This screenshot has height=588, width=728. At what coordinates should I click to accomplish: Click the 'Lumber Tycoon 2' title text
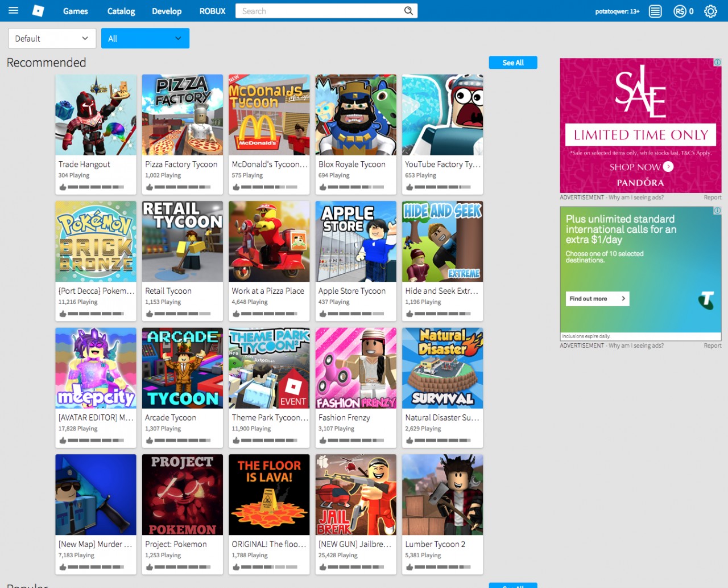pos(435,544)
